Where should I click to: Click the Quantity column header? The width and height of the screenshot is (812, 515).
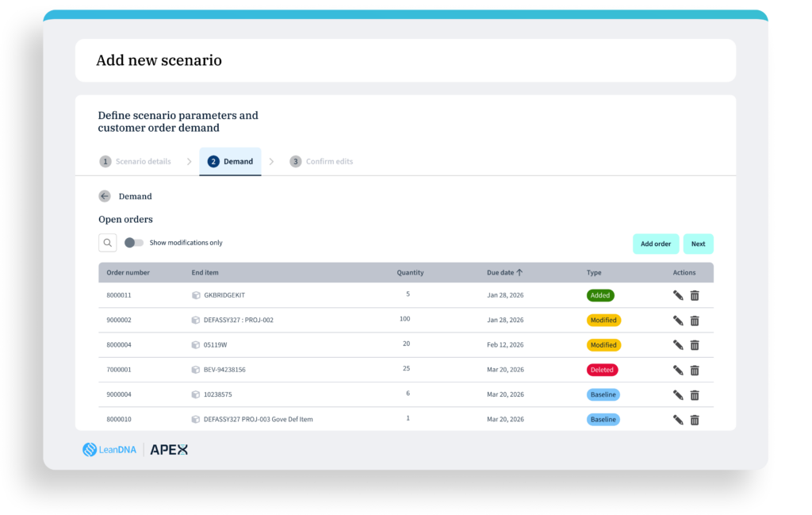[x=410, y=272]
